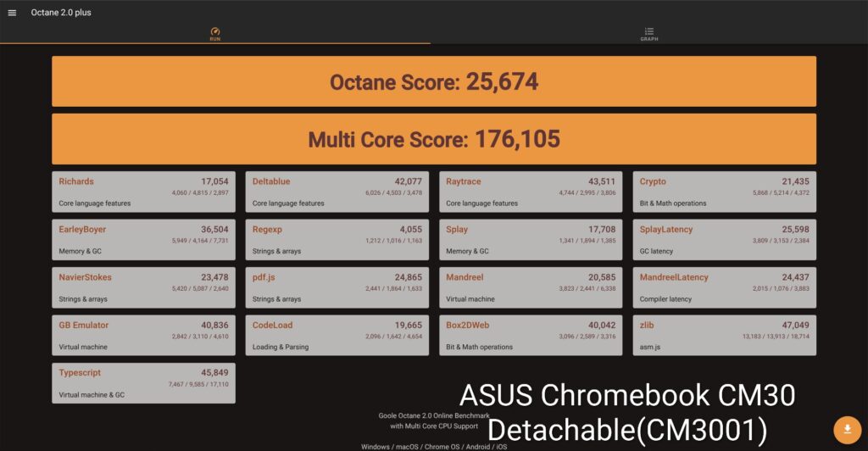Image resolution: width=868 pixels, height=451 pixels.
Task: Open the pdf.js benchmark card
Action: [337, 287]
